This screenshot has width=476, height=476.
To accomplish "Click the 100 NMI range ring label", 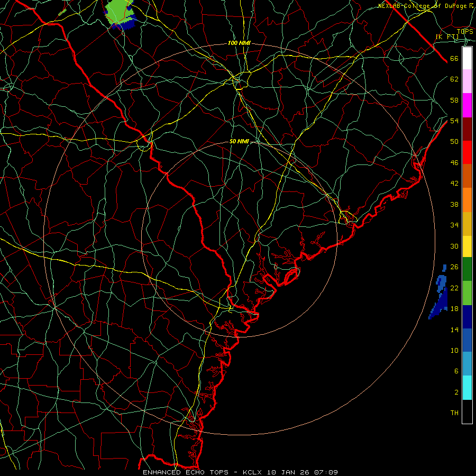I will [239, 43].
